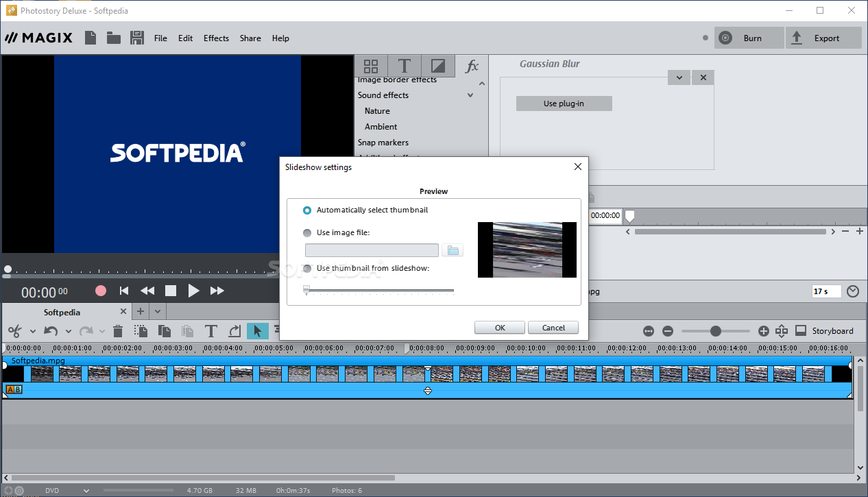Image resolution: width=868 pixels, height=497 pixels.
Task: Click the paste clipboard icon
Action: pos(187,331)
